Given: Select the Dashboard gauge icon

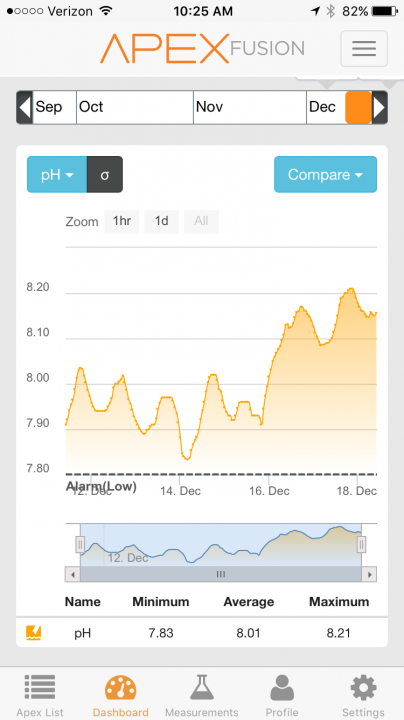Looking at the screenshot, I should [x=120, y=688].
